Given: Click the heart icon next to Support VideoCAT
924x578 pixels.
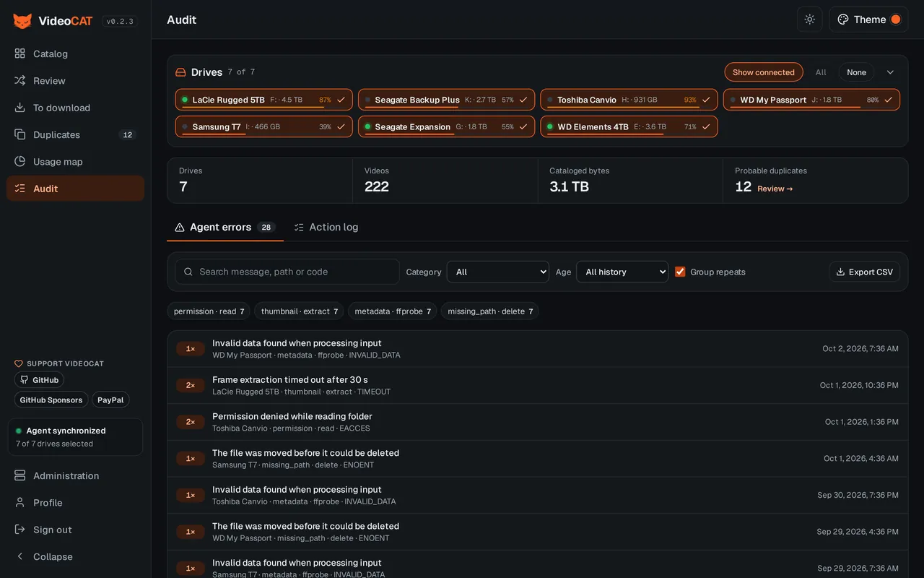Looking at the screenshot, I should [x=19, y=363].
